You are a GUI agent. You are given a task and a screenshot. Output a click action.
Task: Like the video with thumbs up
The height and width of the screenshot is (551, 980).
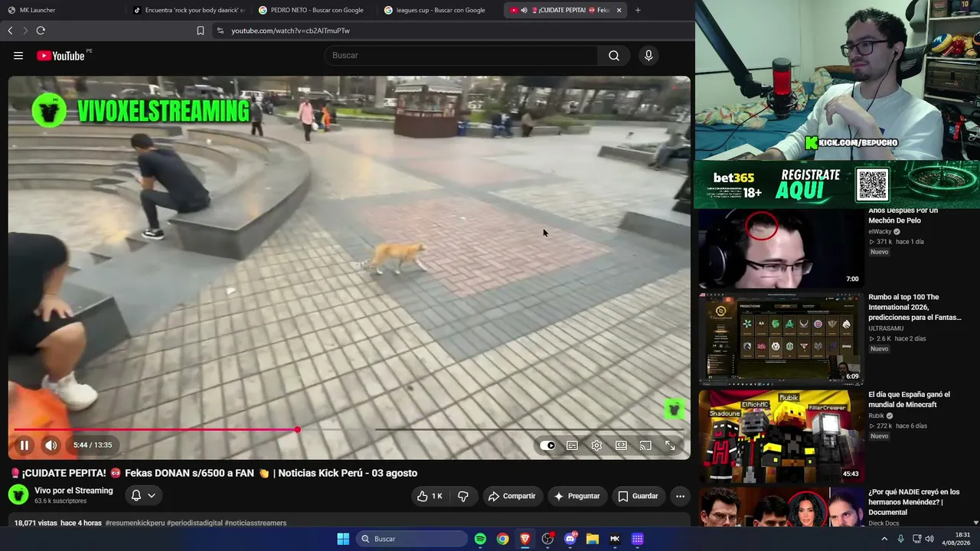click(430, 496)
